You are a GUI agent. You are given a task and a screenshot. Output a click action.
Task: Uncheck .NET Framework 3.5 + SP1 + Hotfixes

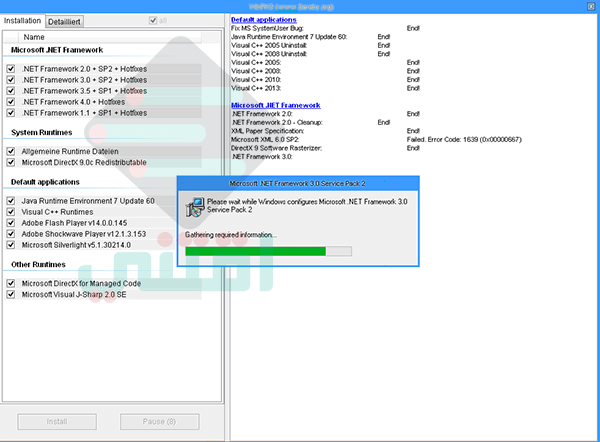11,91
